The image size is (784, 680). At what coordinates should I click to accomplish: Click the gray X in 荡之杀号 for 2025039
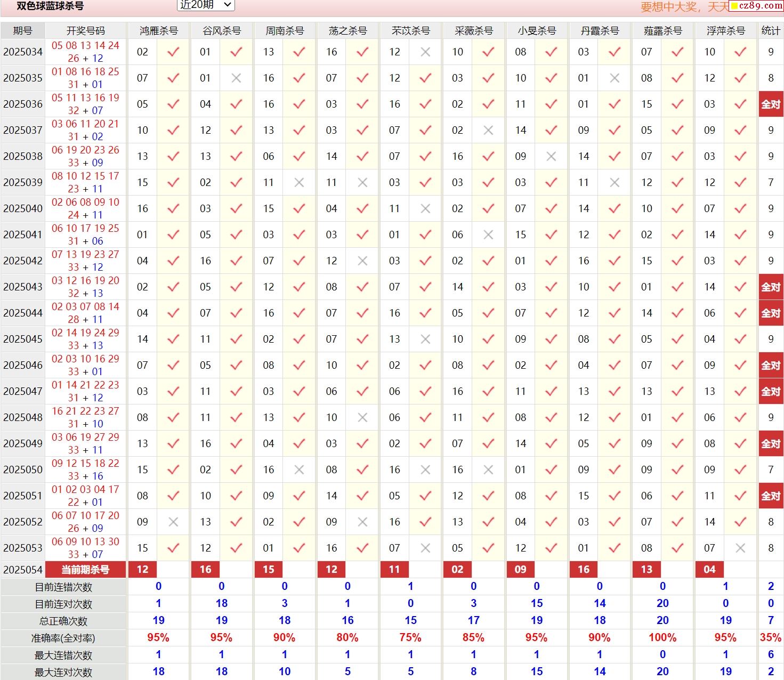coord(362,182)
